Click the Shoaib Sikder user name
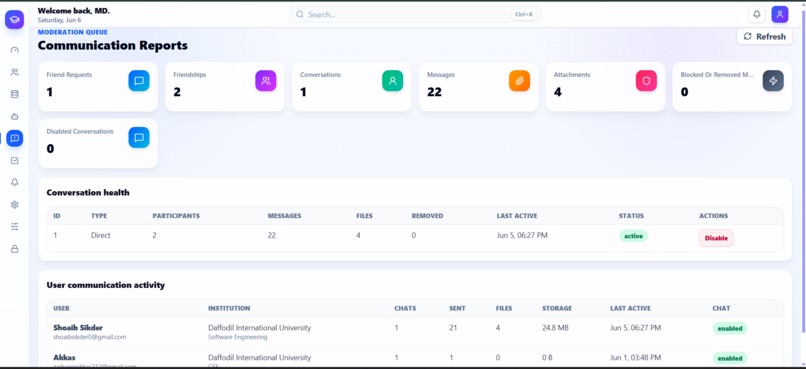The image size is (806, 369). [78, 327]
